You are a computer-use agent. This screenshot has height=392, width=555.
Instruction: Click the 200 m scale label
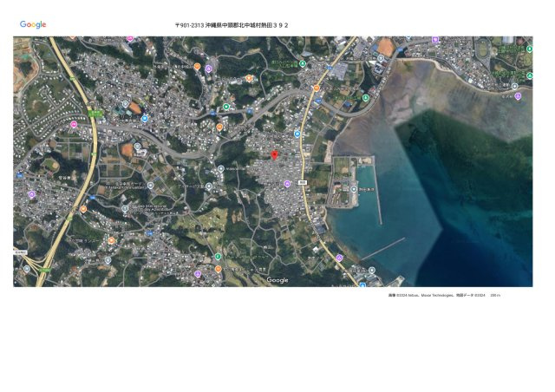pyautogui.click(x=495, y=295)
